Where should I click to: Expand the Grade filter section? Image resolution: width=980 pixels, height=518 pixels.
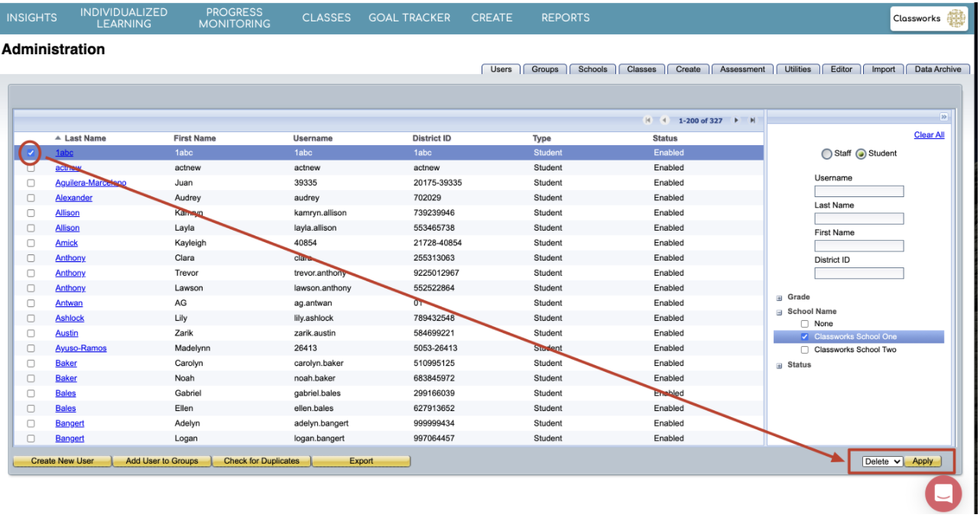(779, 298)
